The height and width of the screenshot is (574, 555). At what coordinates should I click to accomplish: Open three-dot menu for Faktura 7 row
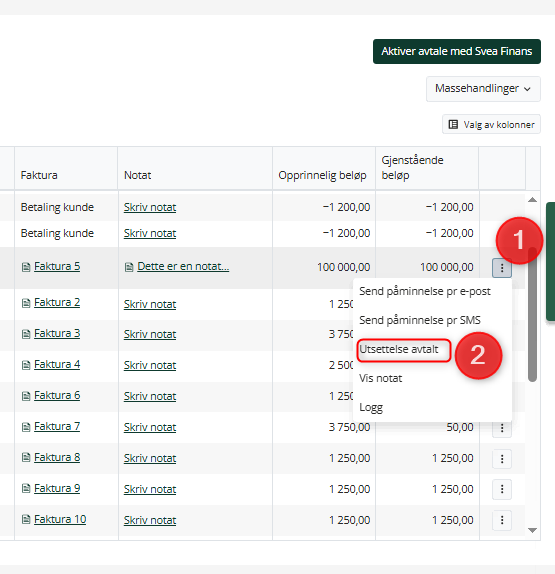point(502,428)
